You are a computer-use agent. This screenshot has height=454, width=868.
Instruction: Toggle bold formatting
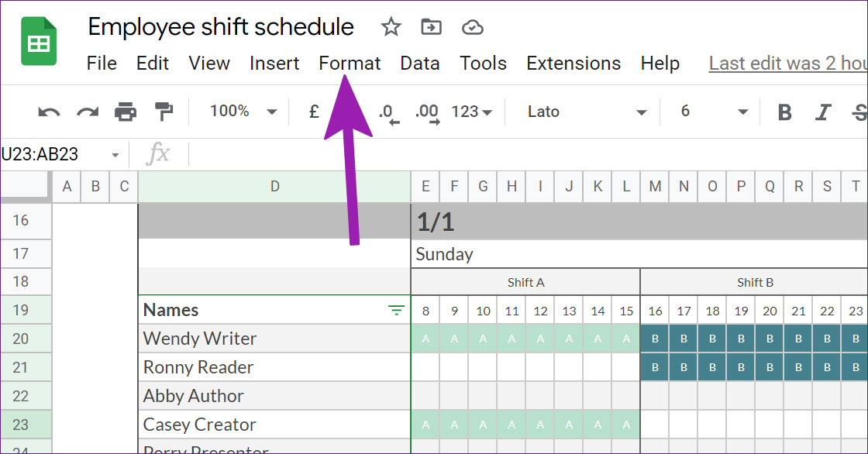click(x=784, y=111)
